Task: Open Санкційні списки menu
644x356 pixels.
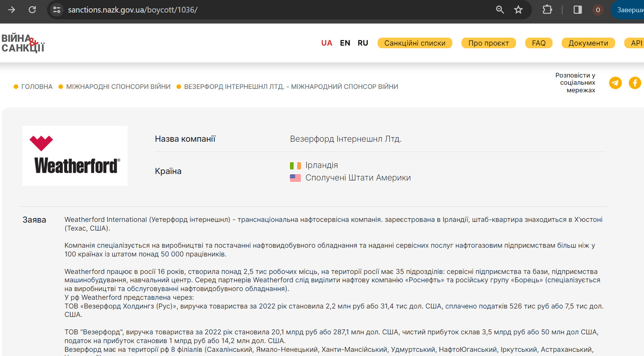Action: coord(415,43)
